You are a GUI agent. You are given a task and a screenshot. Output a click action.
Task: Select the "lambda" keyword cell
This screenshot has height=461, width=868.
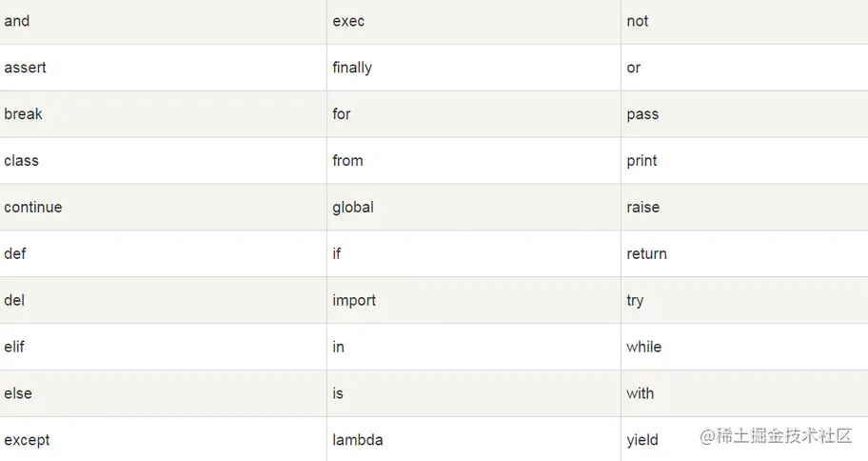pyautogui.click(x=358, y=440)
